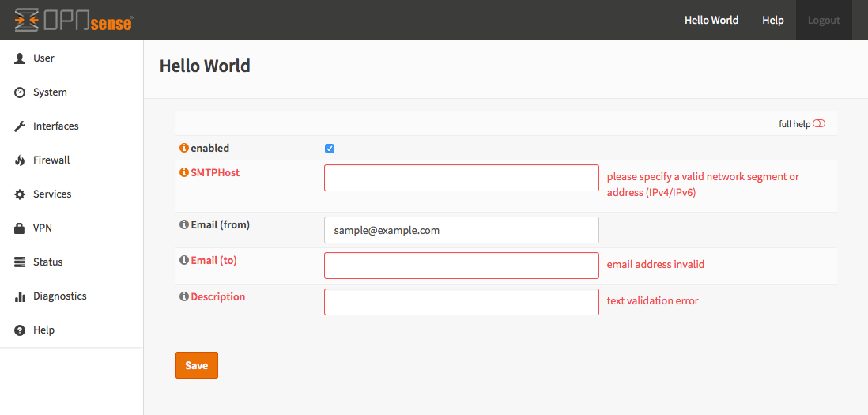Click the User person icon in sidebar

(x=20, y=58)
